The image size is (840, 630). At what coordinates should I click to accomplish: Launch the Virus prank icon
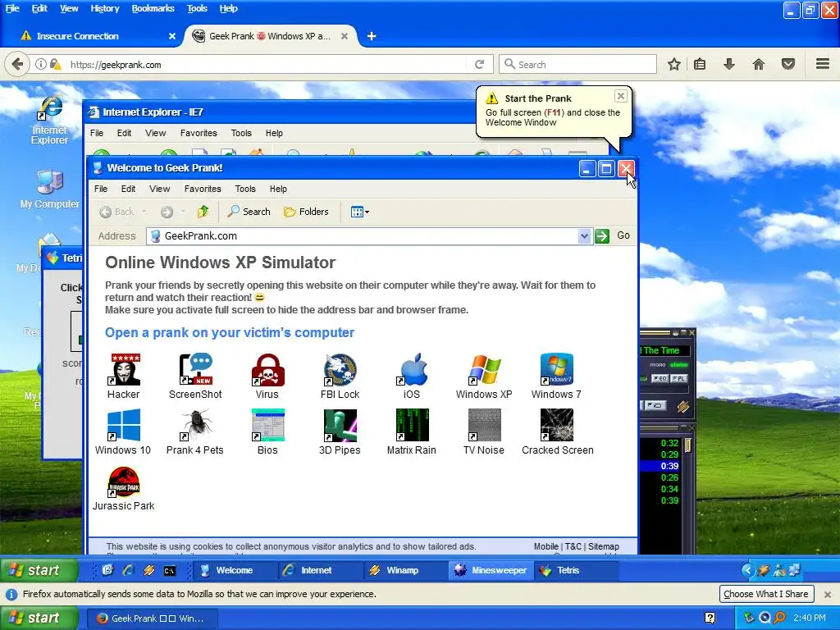tap(267, 376)
